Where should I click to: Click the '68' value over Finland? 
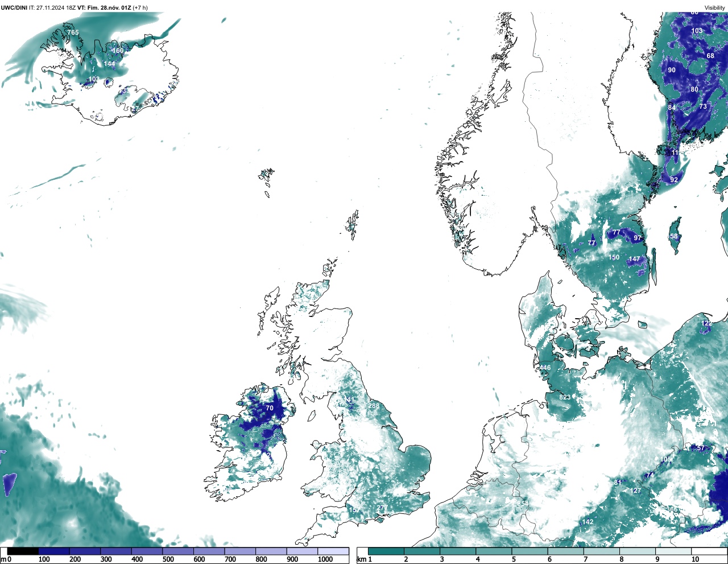click(710, 56)
